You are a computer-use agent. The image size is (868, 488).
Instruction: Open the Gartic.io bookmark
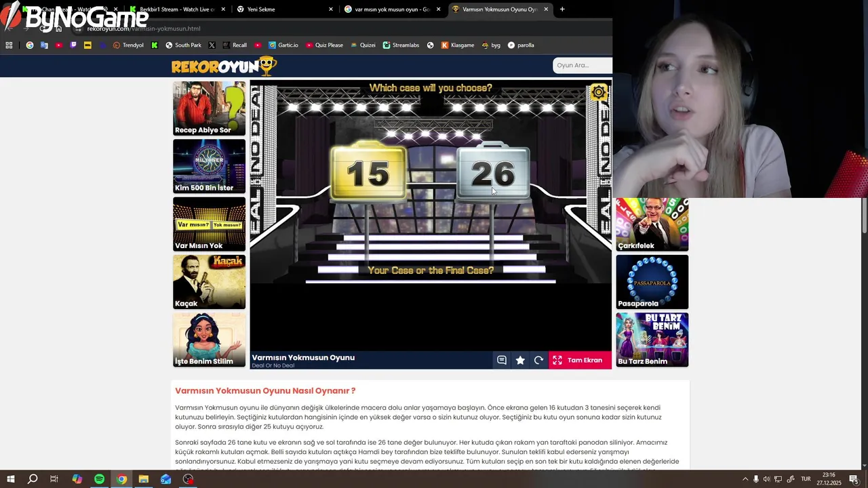pyautogui.click(x=283, y=45)
